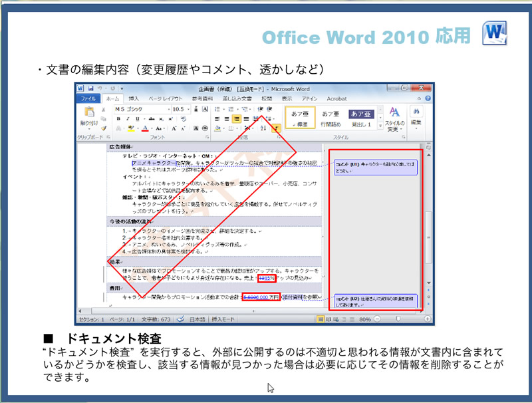
Task: Toggle Italic formatting
Action: point(128,119)
